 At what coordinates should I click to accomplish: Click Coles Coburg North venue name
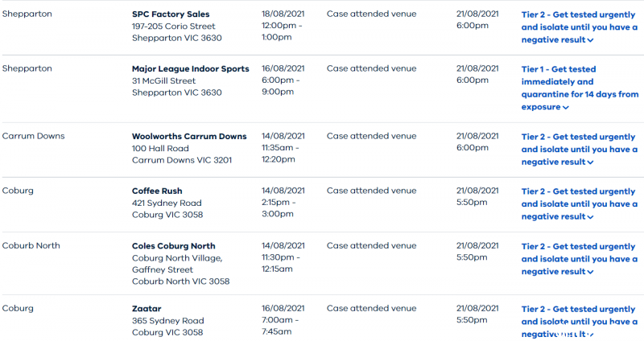[x=173, y=246]
